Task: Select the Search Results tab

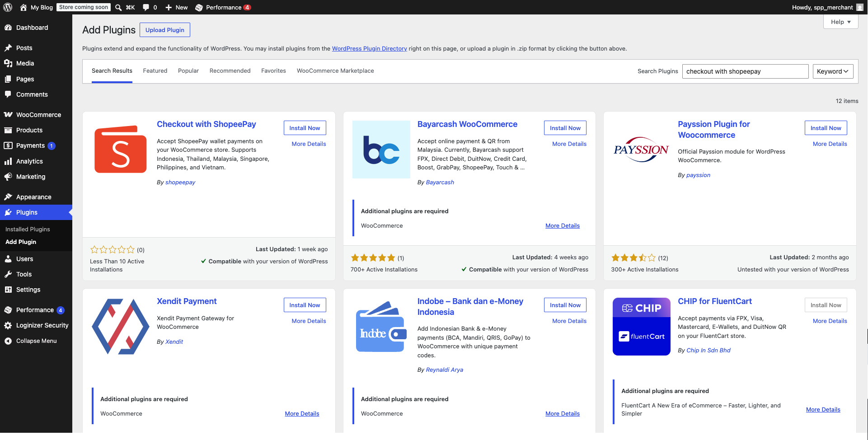Action: (x=112, y=71)
